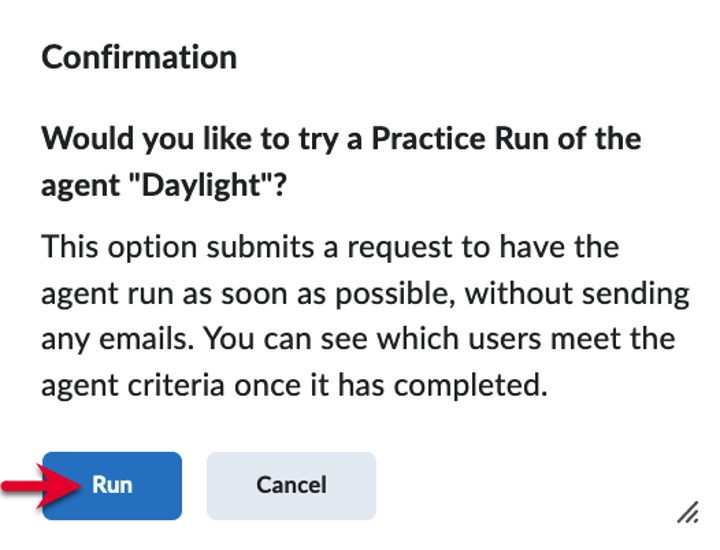Click the dialog resize grip icon

[x=687, y=513]
